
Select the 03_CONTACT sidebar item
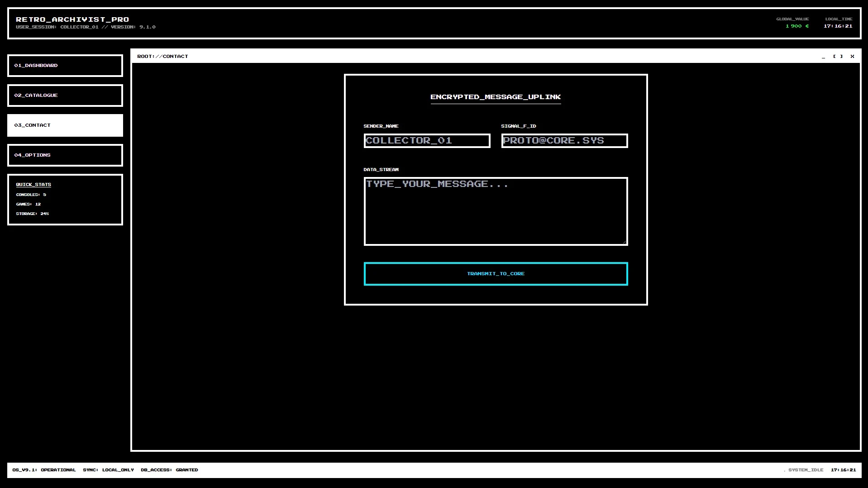[x=65, y=125]
